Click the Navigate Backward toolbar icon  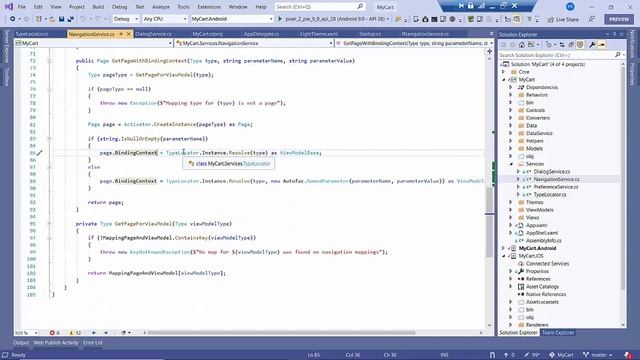(13, 19)
